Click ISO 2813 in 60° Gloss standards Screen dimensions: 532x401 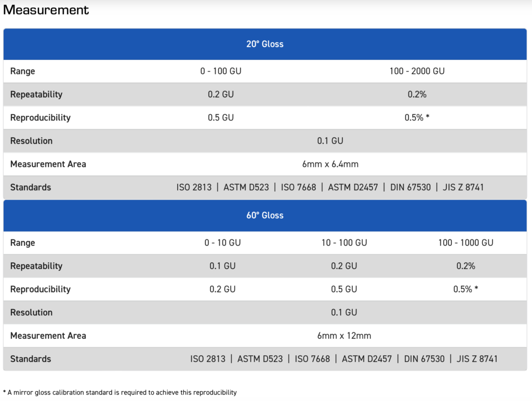[x=208, y=359]
